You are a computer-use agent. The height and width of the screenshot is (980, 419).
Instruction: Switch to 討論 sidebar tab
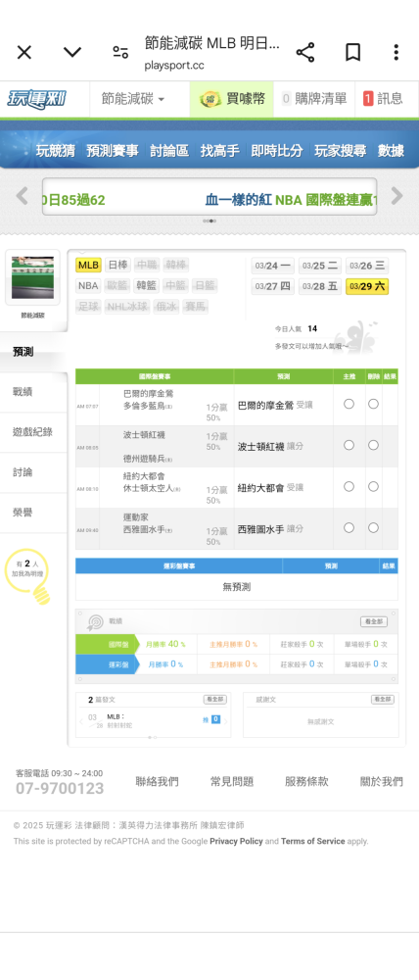tap(33, 472)
